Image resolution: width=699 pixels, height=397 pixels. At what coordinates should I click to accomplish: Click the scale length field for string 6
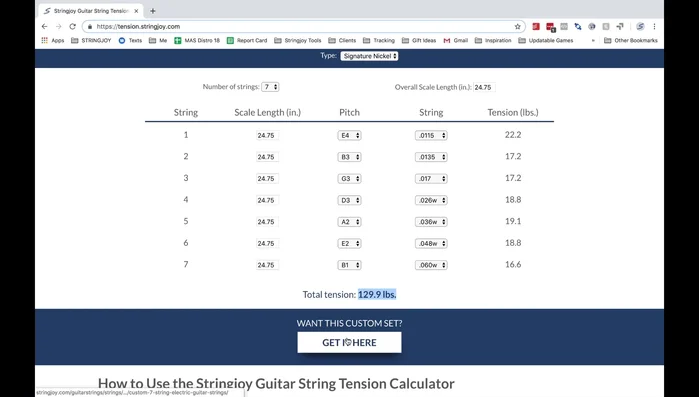tap(267, 244)
